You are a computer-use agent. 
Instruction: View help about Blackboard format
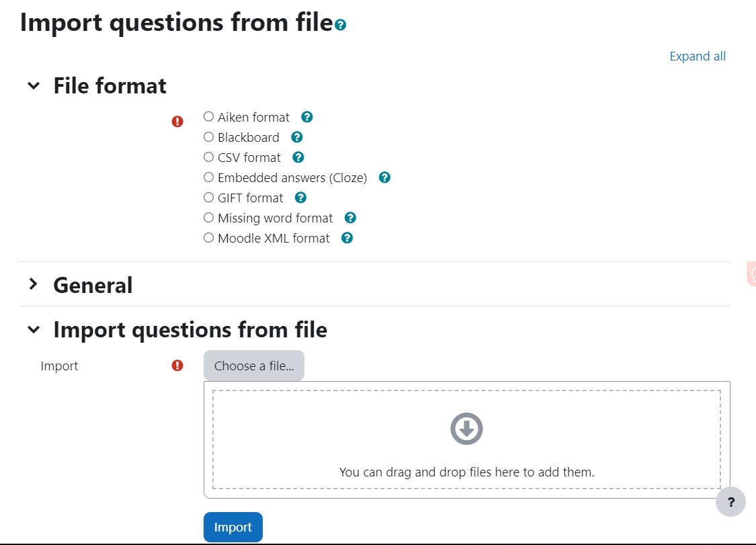tap(296, 137)
